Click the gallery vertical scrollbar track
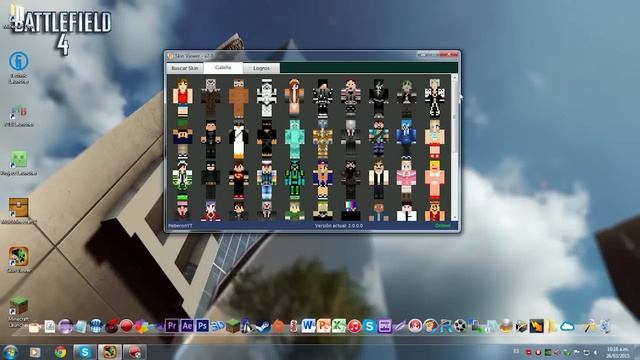This screenshot has height=360, width=640. 454,148
